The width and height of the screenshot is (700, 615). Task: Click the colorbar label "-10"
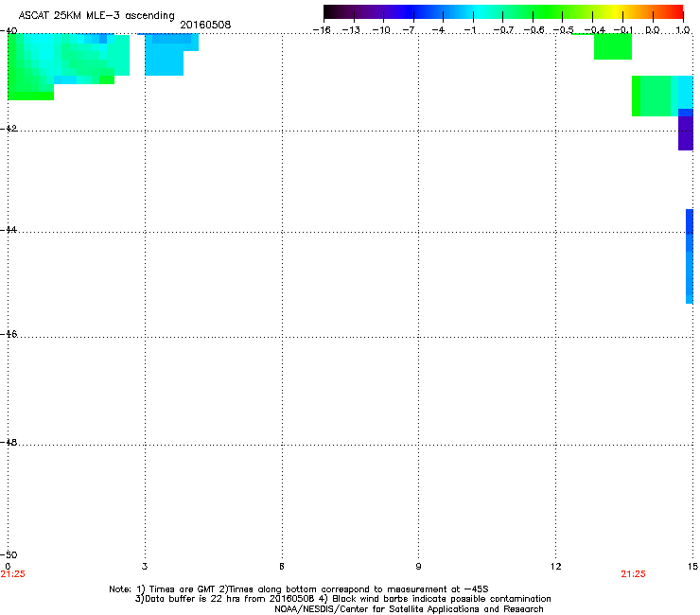381,30
